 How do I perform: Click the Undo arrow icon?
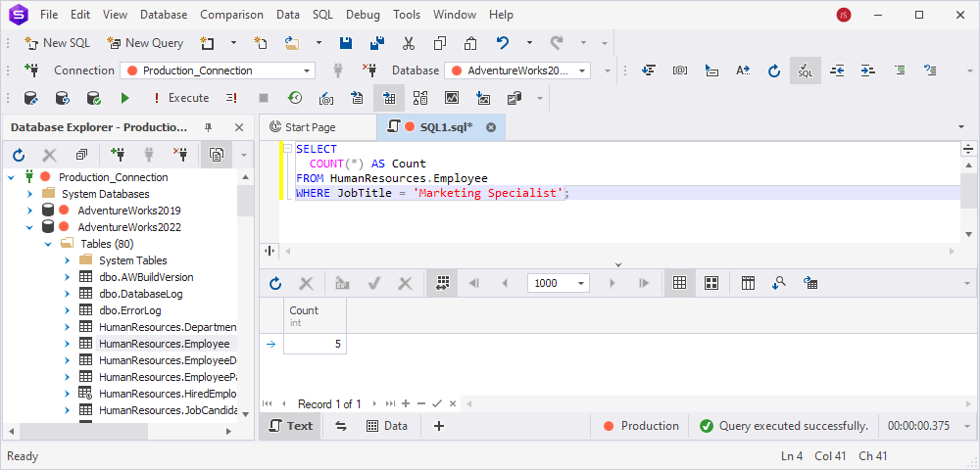pyautogui.click(x=503, y=43)
